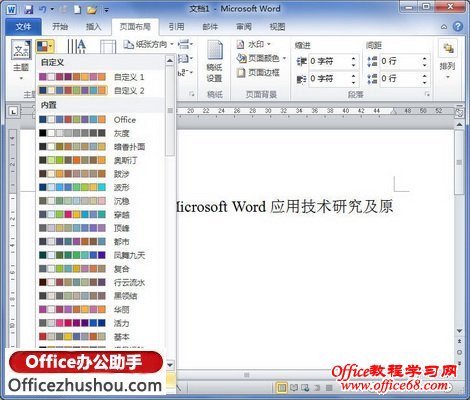Image resolution: width=470 pixels, height=400 pixels.
Task: Open the watermark (水印) menu
Action: 254,44
